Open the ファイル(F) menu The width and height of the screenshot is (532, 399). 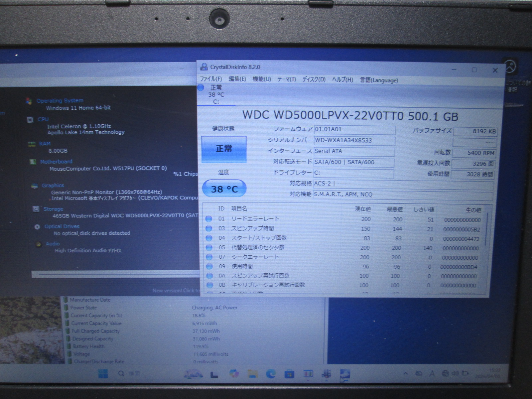pyautogui.click(x=210, y=79)
